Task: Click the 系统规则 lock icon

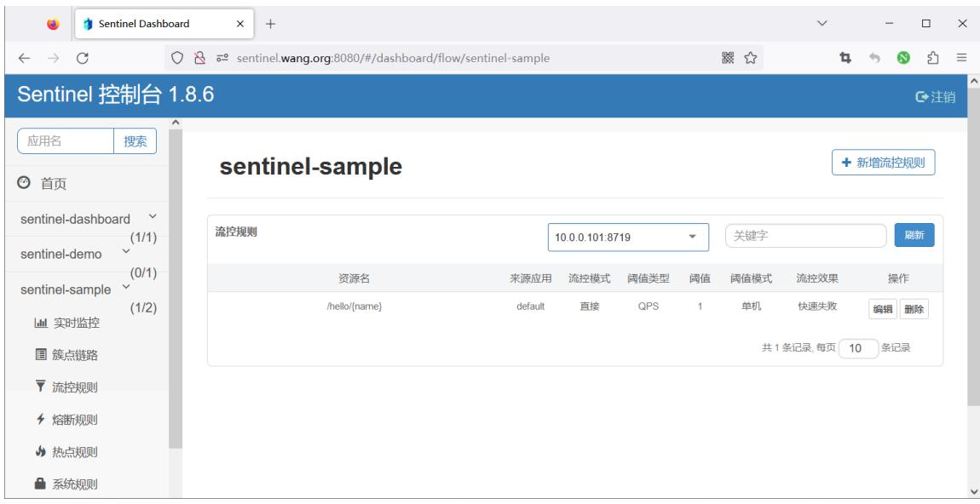Action: tap(41, 484)
